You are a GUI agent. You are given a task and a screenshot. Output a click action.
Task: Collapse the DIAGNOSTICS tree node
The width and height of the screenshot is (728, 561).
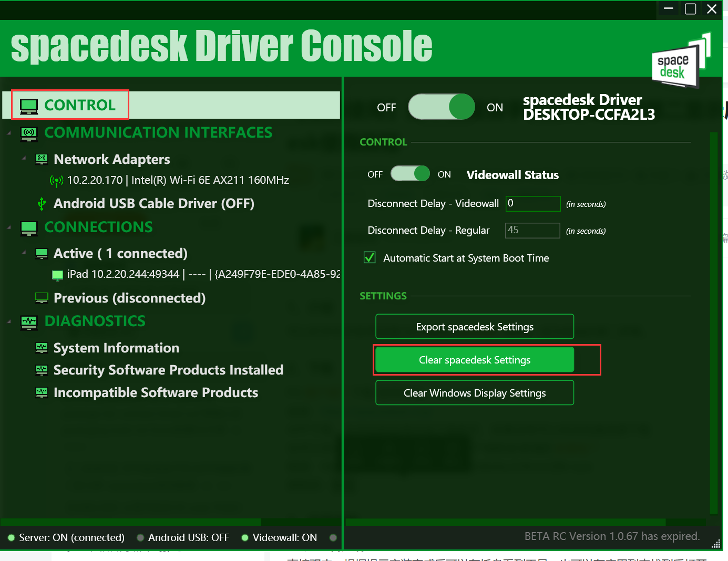9,321
